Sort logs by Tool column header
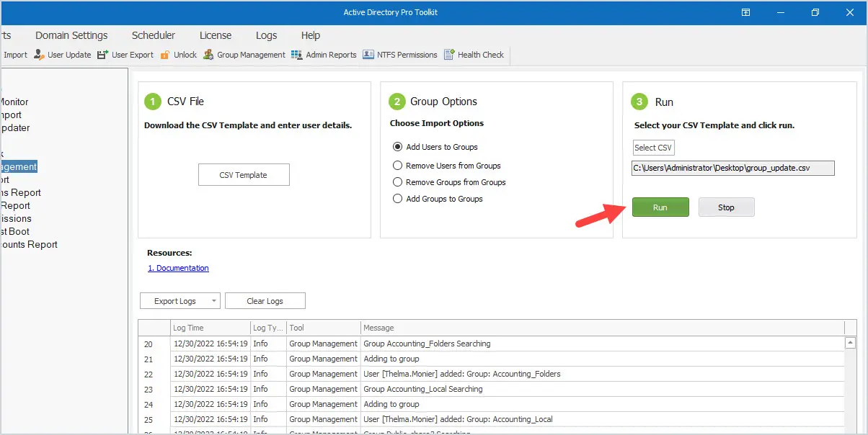 point(323,328)
